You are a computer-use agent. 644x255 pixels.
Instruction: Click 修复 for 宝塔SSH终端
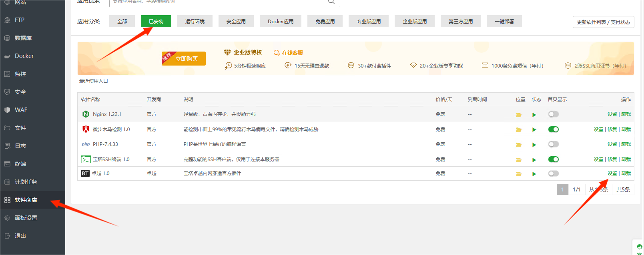pyautogui.click(x=612, y=159)
